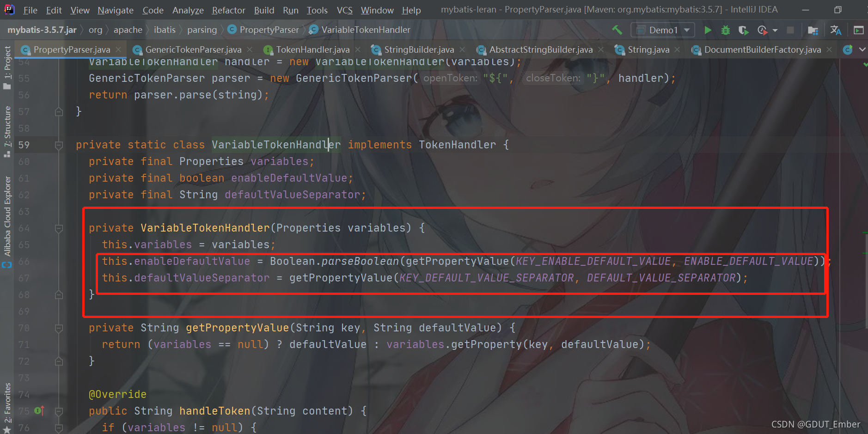The image size is (868, 434).
Task: Open the Help menu
Action: click(411, 10)
